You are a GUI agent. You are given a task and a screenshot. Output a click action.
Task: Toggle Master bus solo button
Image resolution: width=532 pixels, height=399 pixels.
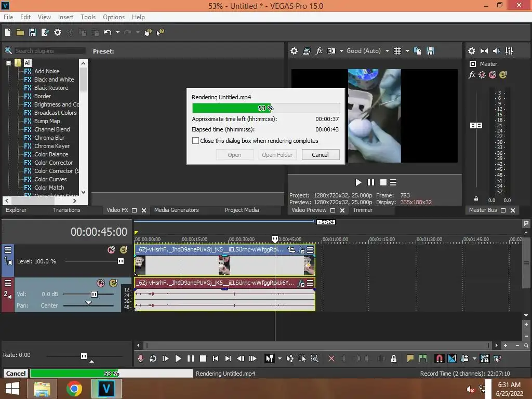[503, 75]
